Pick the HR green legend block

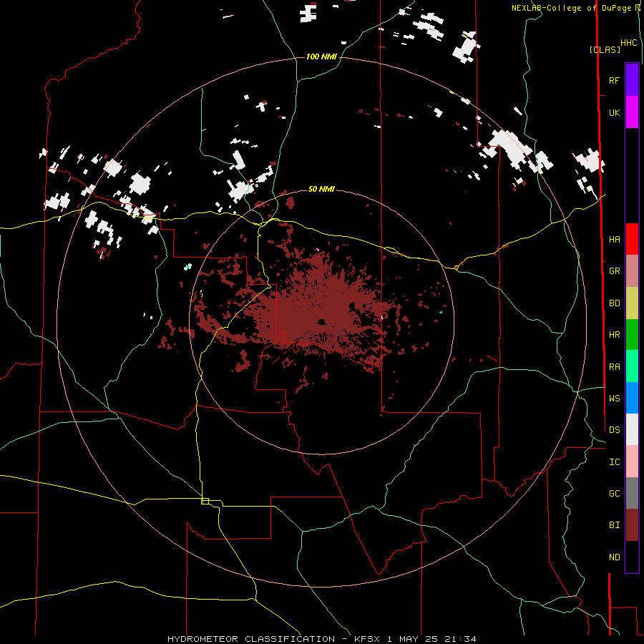(x=632, y=335)
